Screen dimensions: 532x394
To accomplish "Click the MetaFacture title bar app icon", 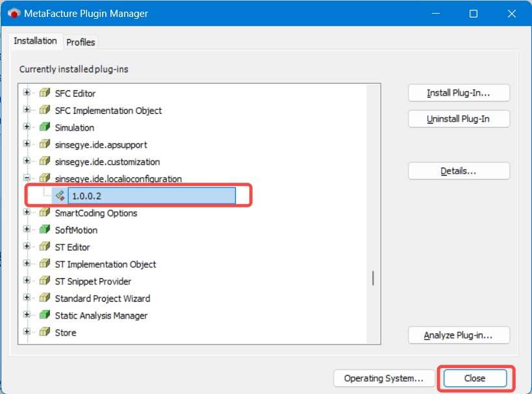I will point(13,14).
